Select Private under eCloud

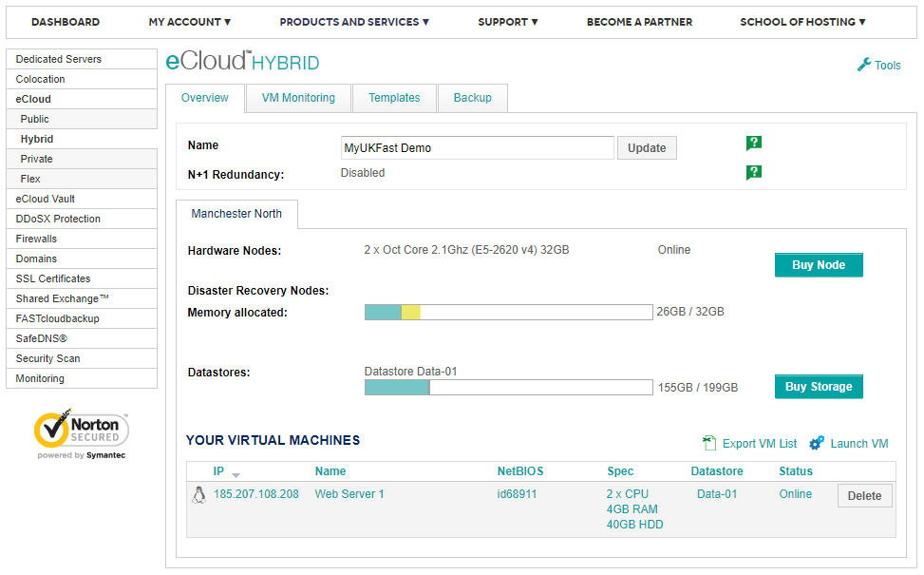coord(82,160)
